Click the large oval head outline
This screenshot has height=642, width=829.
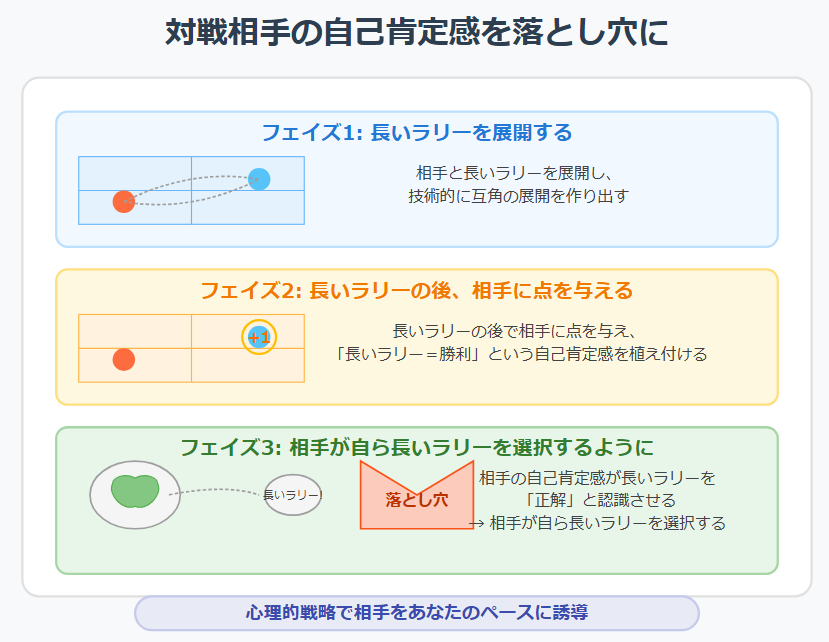point(135,495)
